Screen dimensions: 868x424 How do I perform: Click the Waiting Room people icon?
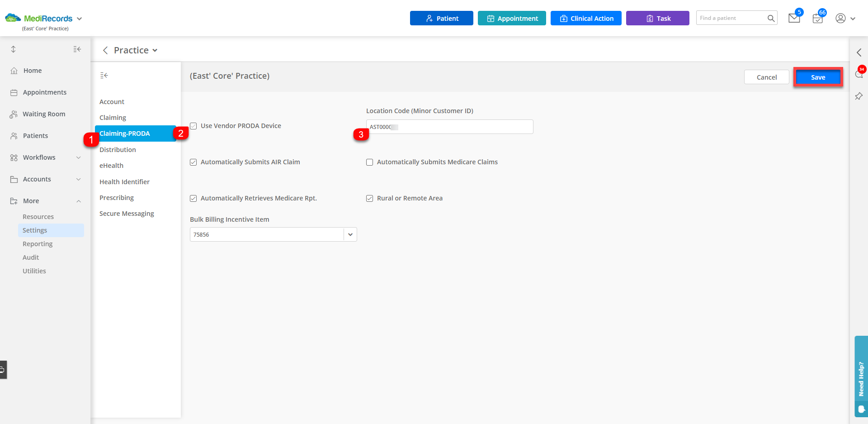tap(14, 114)
